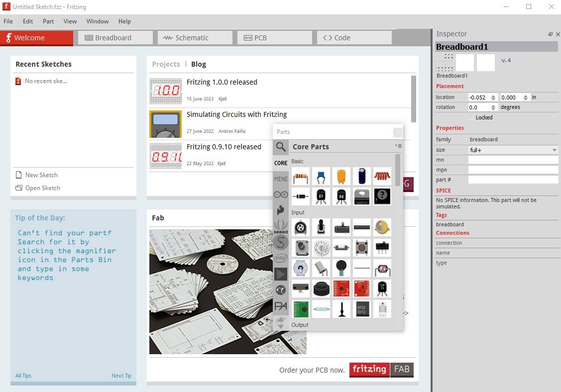This screenshot has height=392, width=561.
Task: Close the Parts bin window
Action: click(x=398, y=132)
